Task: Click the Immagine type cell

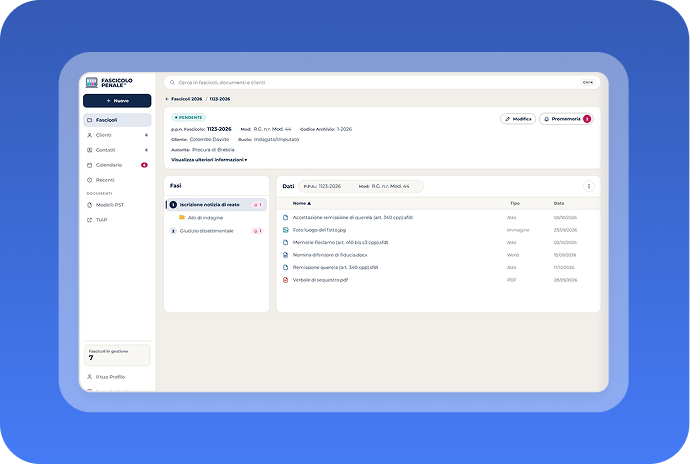Action: pyautogui.click(x=518, y=230)
